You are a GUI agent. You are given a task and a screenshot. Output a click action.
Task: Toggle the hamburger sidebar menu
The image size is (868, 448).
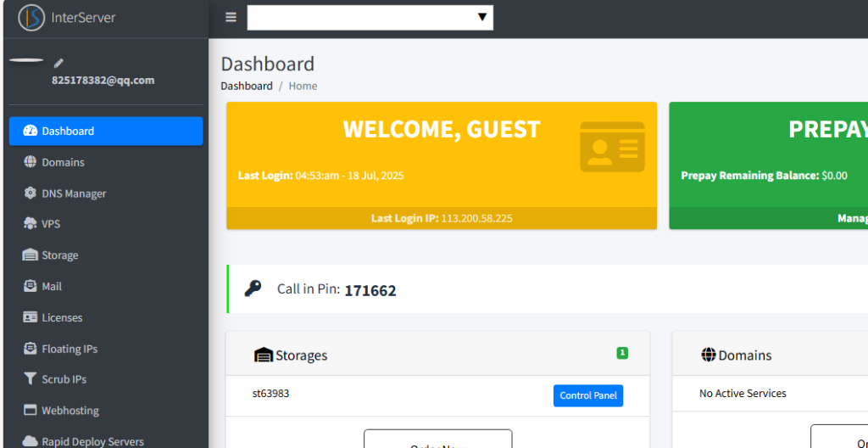coord(231,17)
